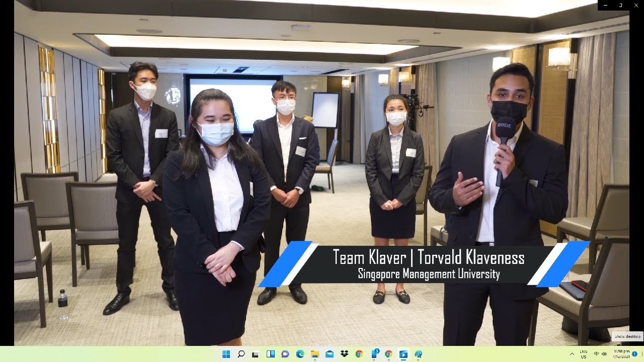Open volume speaker tray icon
Viewport: 644px width, 362px height.
pos(604,354)
